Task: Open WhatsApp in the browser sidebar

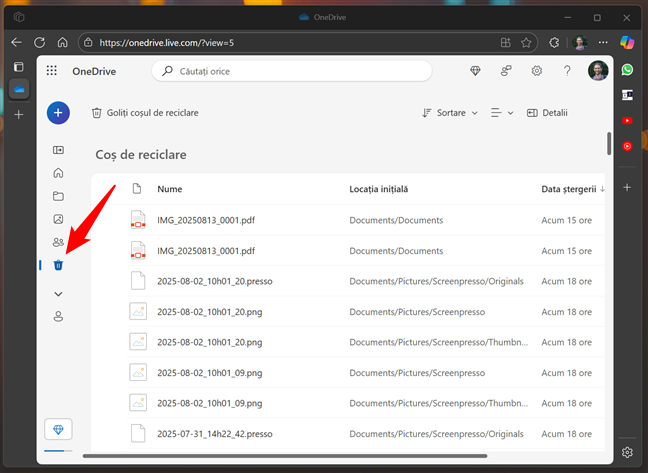Action: 627,69
